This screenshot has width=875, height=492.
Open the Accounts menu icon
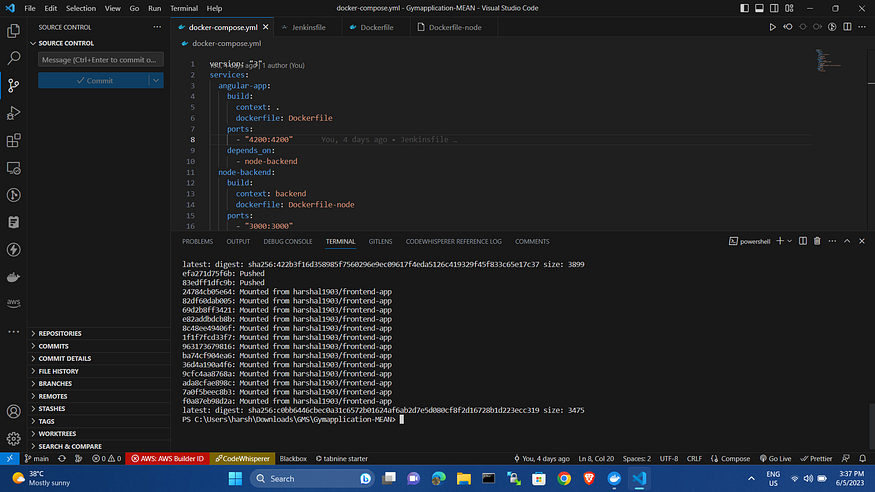[13, 411]
